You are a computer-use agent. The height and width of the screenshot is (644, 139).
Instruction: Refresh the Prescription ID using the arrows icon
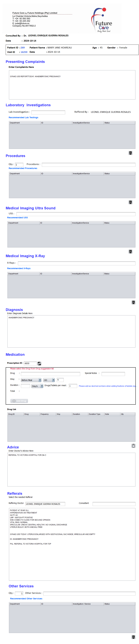pos(39,363)
